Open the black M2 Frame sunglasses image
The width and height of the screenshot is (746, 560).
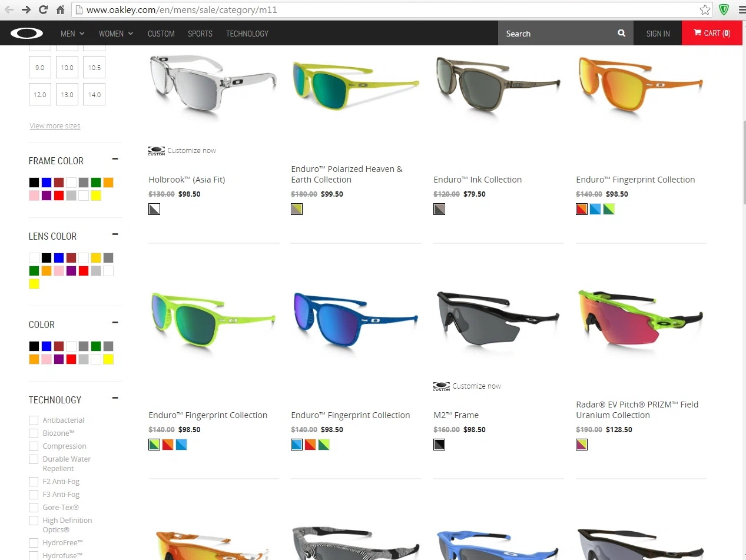pos(498,321)
